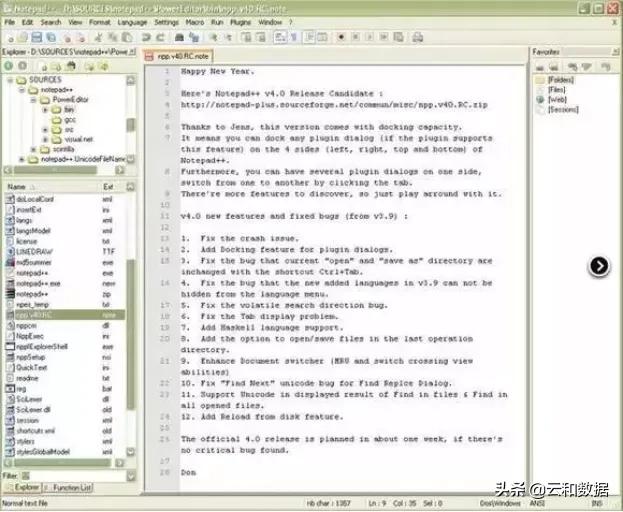Collapse the PowerEditor folder node
This screenshot has height=512, width=623.
(x=34, y=100)
